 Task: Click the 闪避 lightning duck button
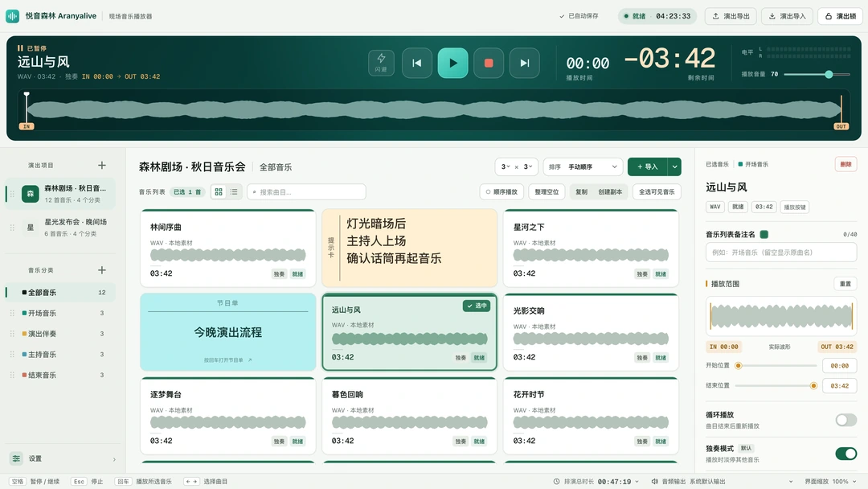click(382, 63)
